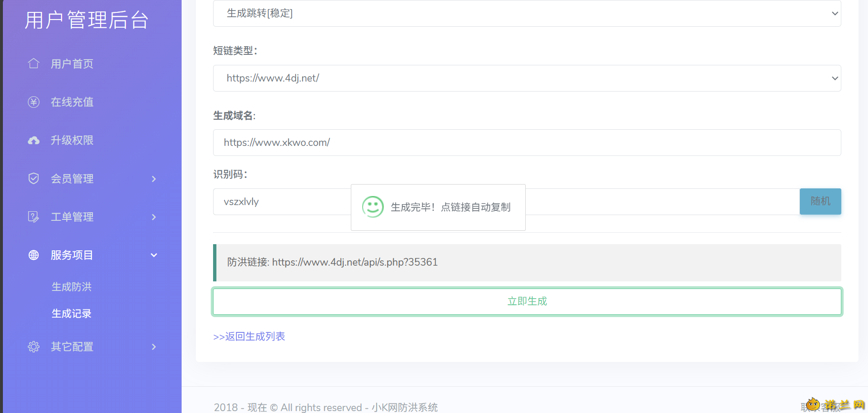The height and width of the screenshot is (413, 868).
Task: Click the 短链类型 label
Action: [235, 51]
